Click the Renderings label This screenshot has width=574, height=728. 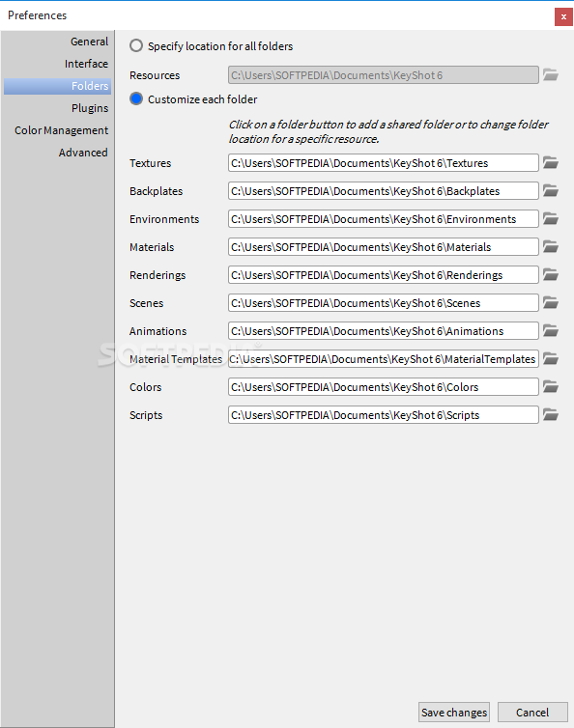[x=158, y=275]
